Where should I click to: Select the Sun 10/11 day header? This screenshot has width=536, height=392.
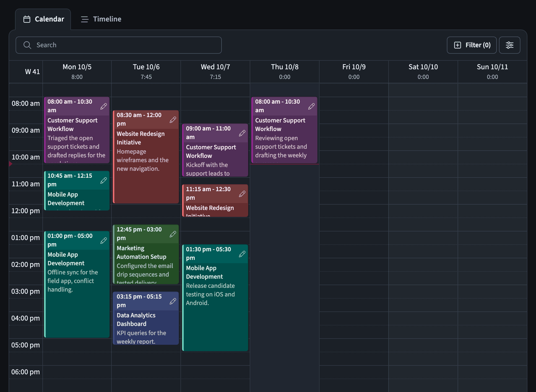click(x=492, y=71)
